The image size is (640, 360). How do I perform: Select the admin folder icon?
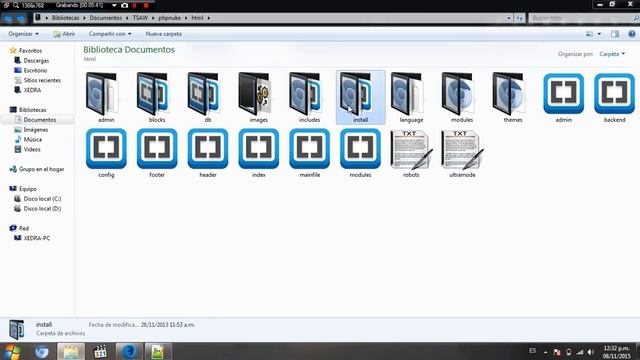pyautogui.click(x=102, y=94)
